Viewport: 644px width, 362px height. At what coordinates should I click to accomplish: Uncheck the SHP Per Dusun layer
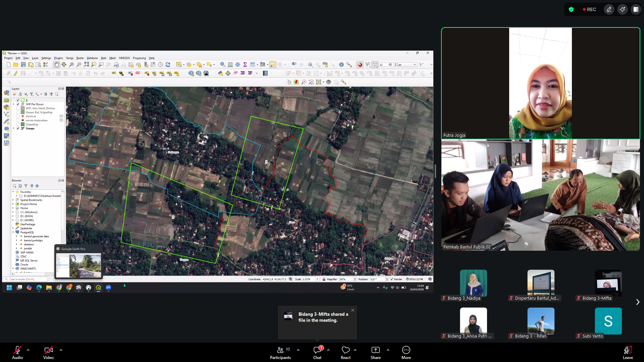(18, 104)
